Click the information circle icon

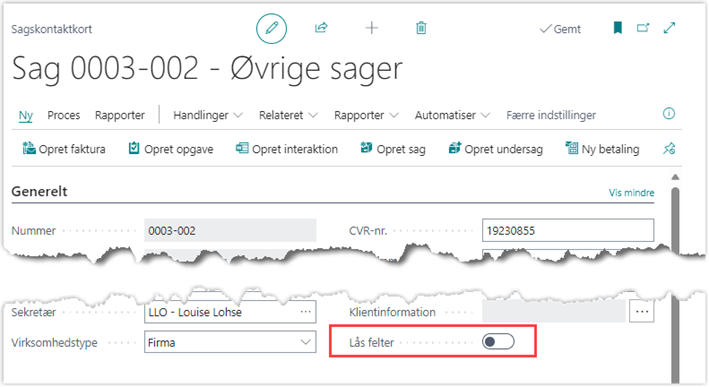669,113
